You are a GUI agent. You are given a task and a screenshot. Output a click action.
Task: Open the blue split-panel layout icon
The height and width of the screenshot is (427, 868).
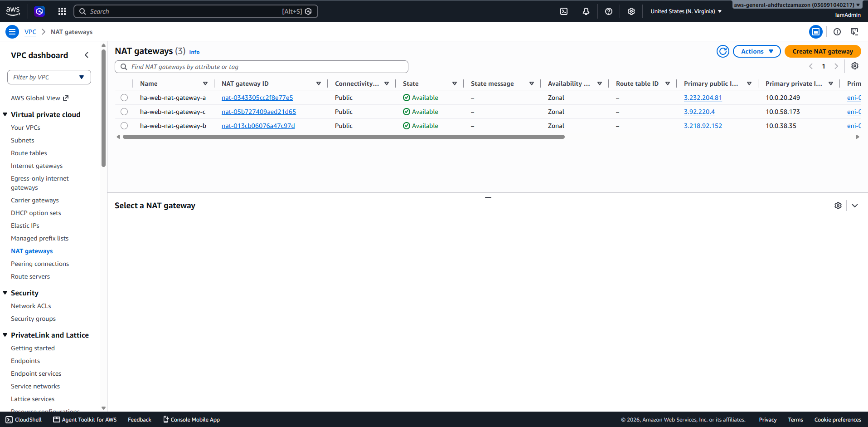click(816, 32)
